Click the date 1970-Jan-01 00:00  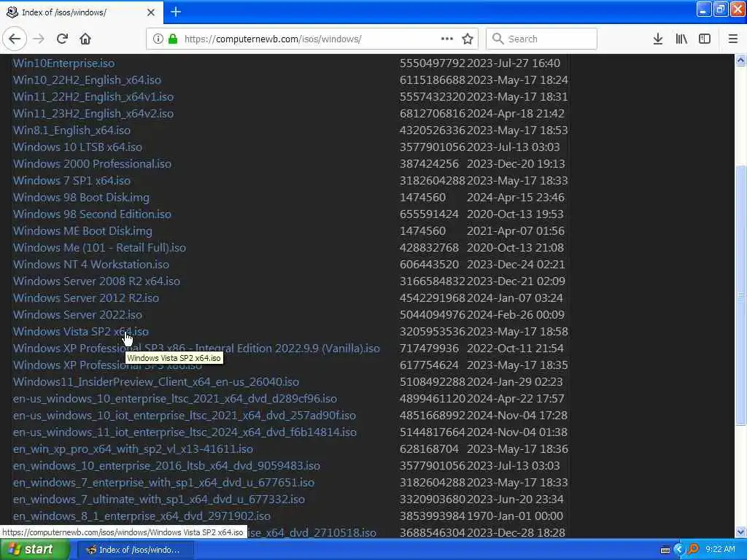(x=515, y=516)
